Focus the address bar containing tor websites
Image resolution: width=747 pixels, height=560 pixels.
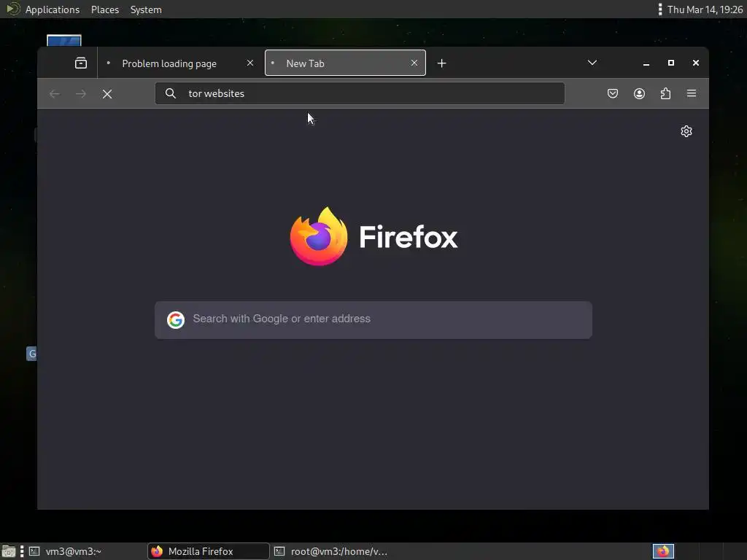tap(360, 93)
